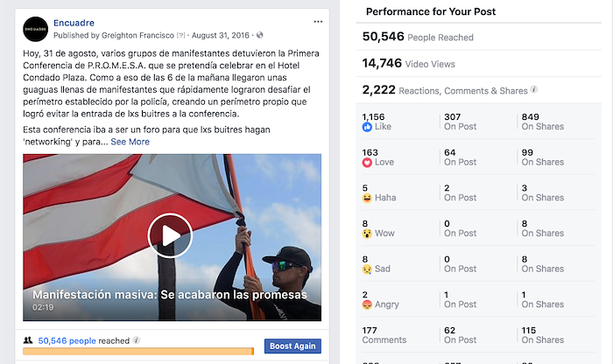Click the 50,546 people reached link
Viewport: 613px width, 364px height.
(x=67, y=340)
